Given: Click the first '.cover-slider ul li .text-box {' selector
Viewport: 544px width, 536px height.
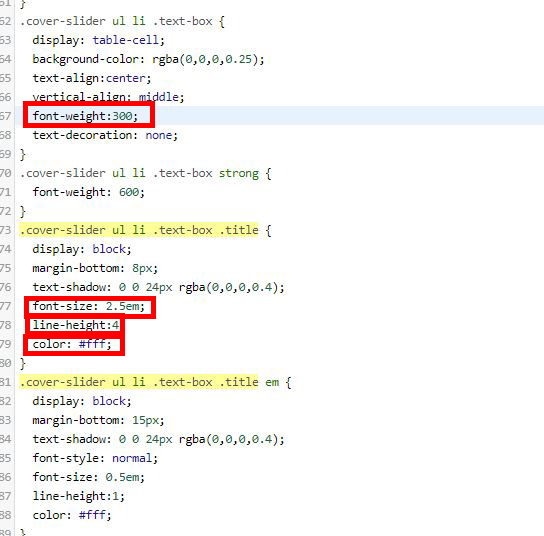Looking at the screenshot, I should (122, 21).
